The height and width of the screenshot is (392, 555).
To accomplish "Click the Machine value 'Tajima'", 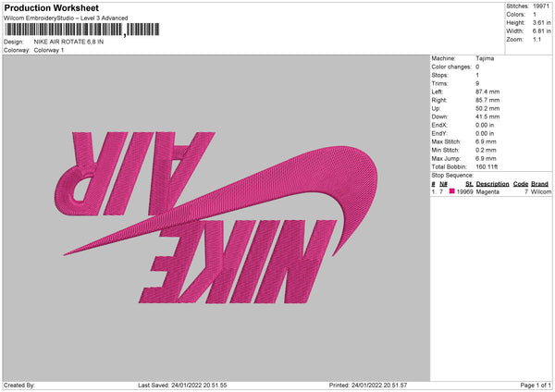I will [x=485, y=58].
